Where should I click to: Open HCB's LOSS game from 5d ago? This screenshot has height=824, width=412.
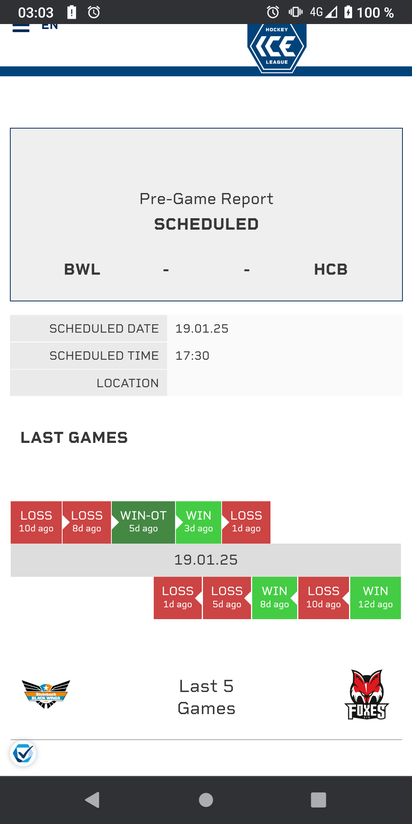tap(227, 598)
